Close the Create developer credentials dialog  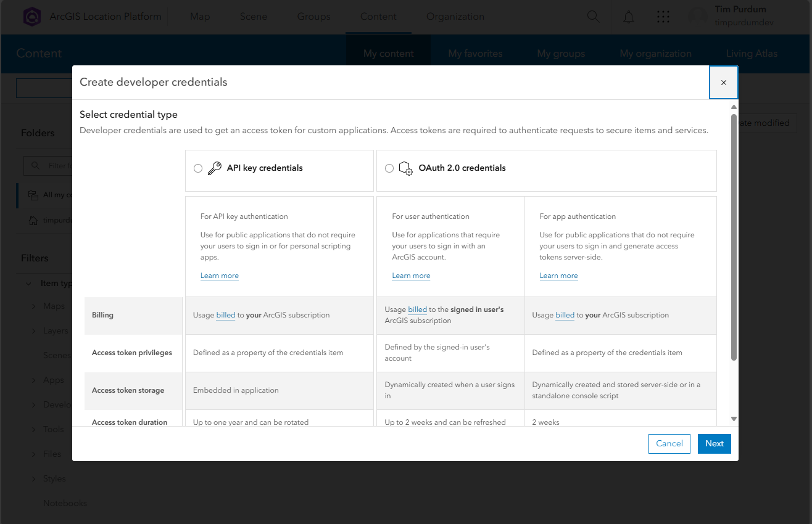tap(724, 83)
